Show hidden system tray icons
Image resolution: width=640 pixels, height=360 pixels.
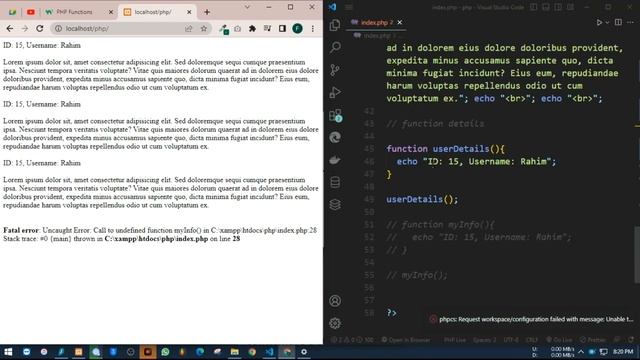581,351
